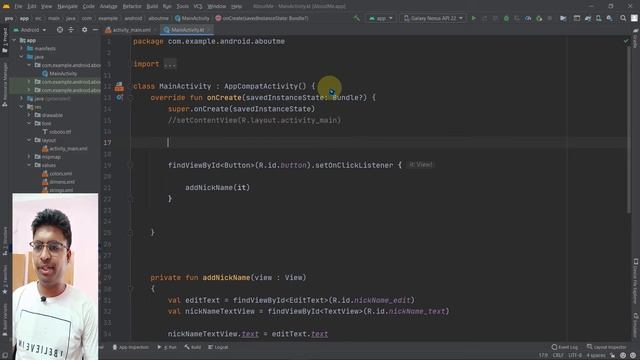Click the Debug app bug icon

pos(506,18)
